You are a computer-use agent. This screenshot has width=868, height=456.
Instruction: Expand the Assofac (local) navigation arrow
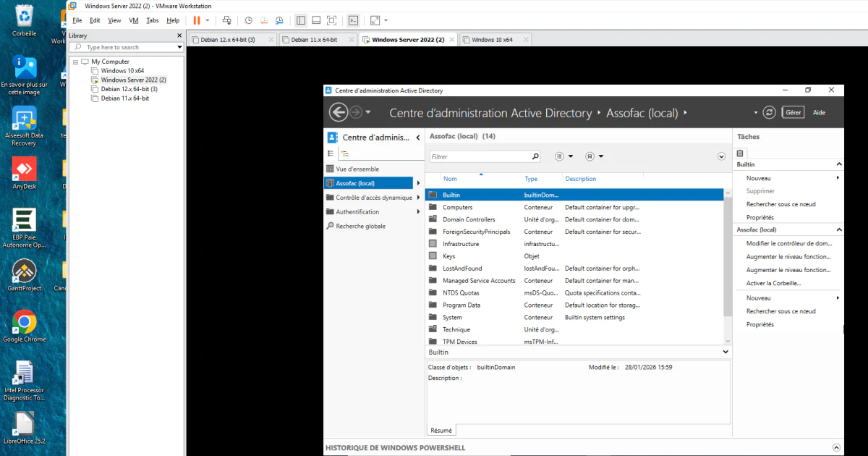(x=419, y=183)
